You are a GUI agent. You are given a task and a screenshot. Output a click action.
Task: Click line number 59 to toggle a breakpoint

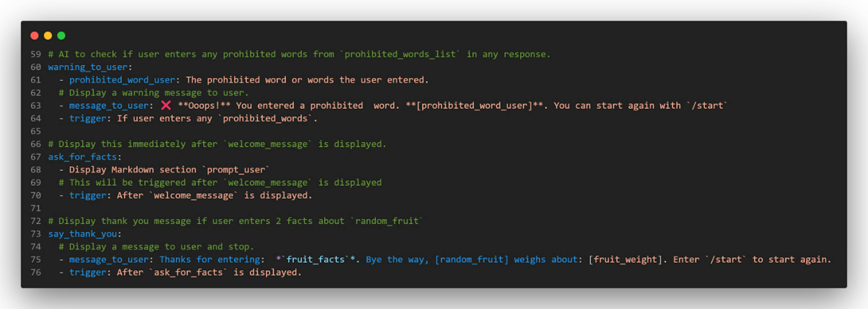tap(35, 54)
